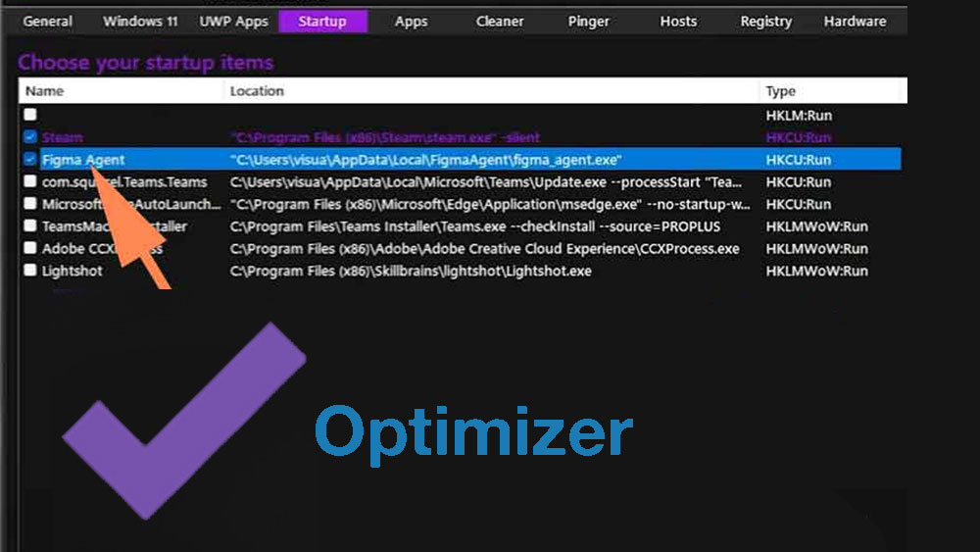The height and width of the screenshot is (552, 980).
Task: Click the HKCU:Run type of Steam row
Action: [799, 137]
